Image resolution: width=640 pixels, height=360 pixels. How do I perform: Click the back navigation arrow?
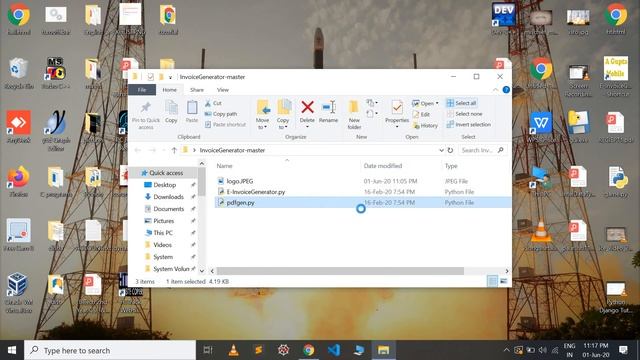[x=138, y=150]
